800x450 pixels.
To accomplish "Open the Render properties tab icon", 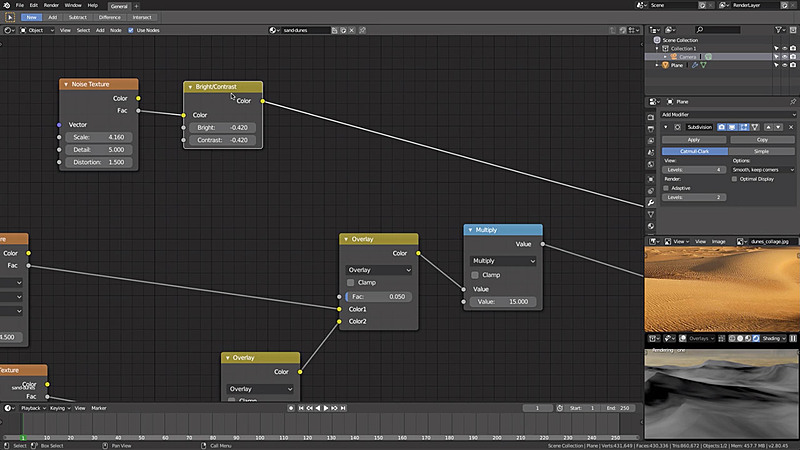I will 651,117.
